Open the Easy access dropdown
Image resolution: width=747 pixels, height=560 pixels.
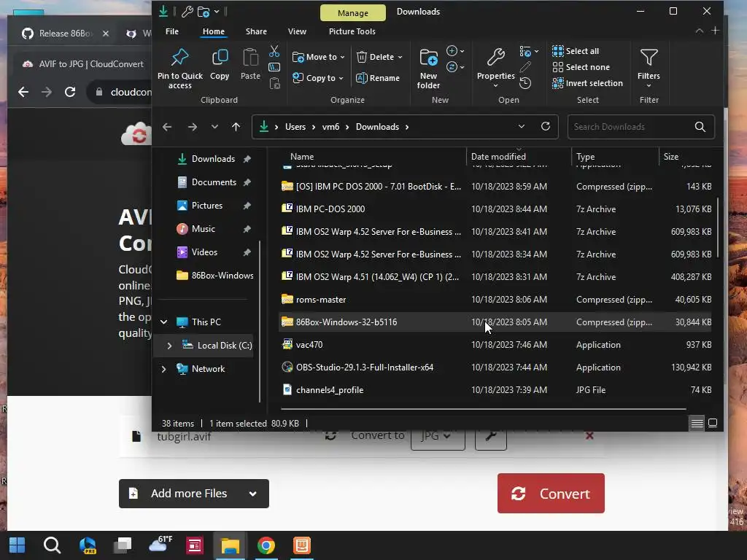click(x=455, y=67)
